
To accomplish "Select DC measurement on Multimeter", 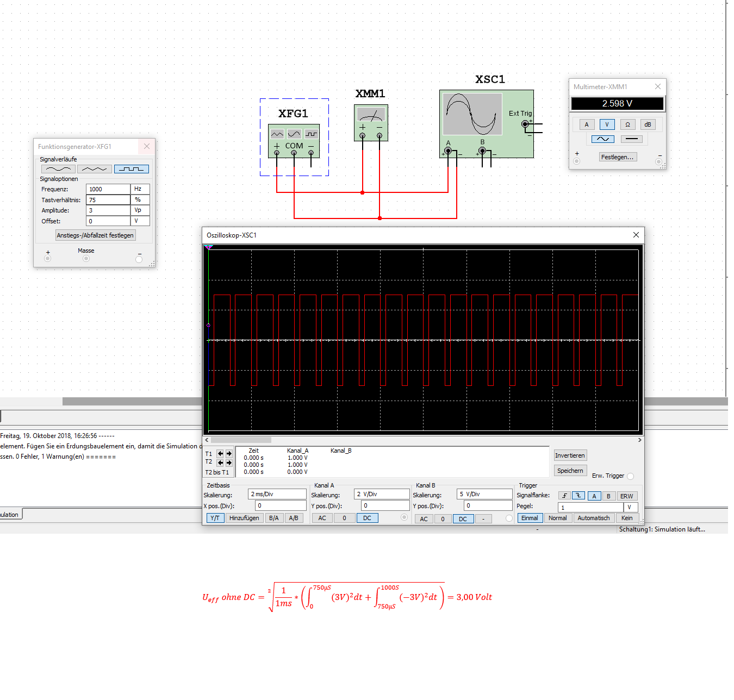I will [x=631, y=139].
